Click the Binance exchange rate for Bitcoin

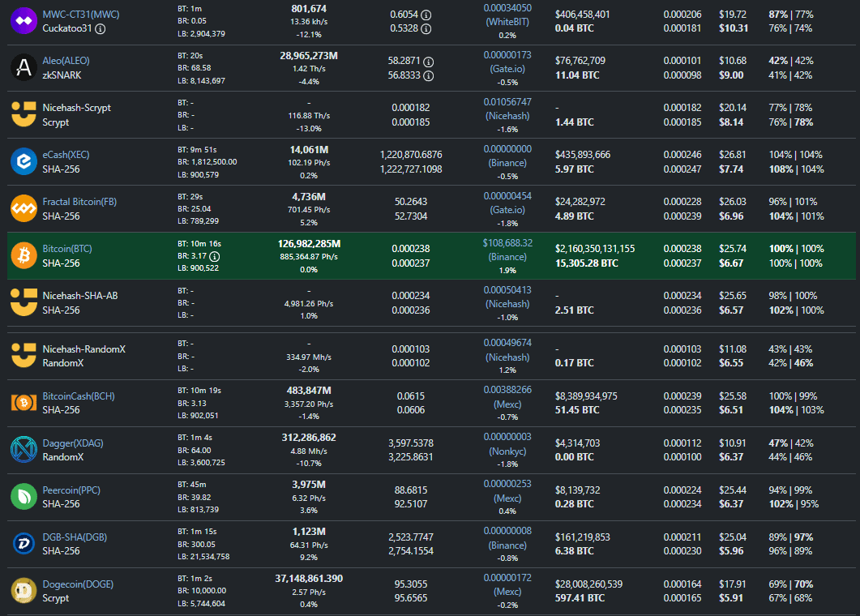507,242
